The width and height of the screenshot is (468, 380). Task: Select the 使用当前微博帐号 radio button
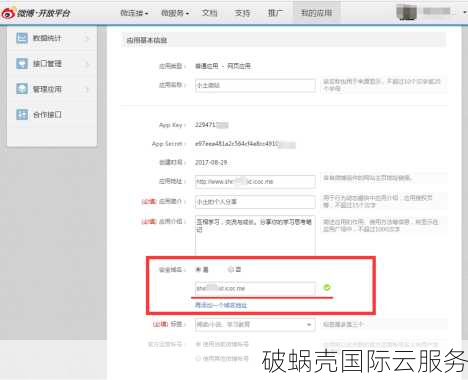(x=198, y=344)
